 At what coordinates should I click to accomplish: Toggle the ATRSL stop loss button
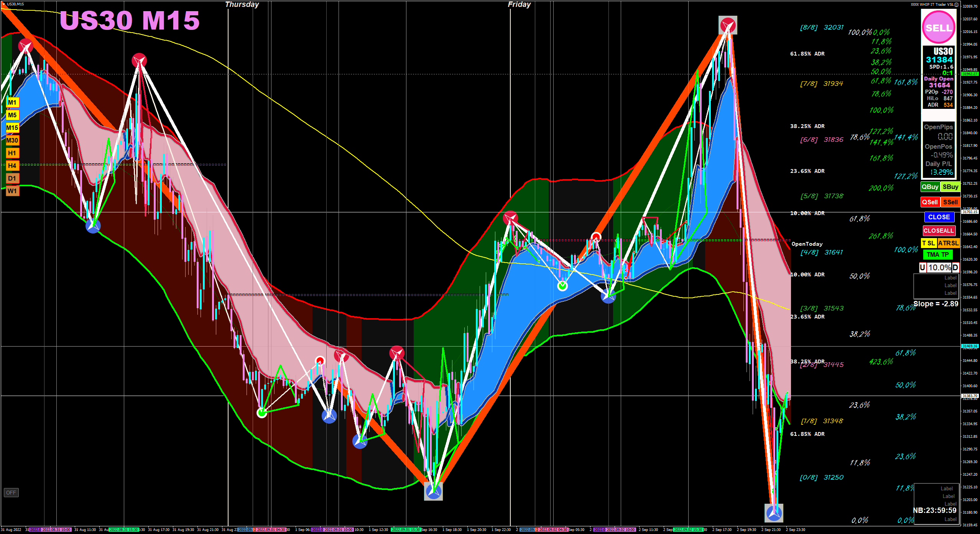pyautogui.click(x=948, y=243)
